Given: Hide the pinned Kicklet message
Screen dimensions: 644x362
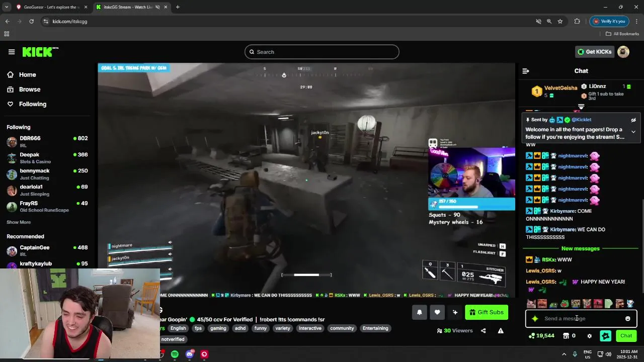Looking at the screenshot, I should coord(633,120).
